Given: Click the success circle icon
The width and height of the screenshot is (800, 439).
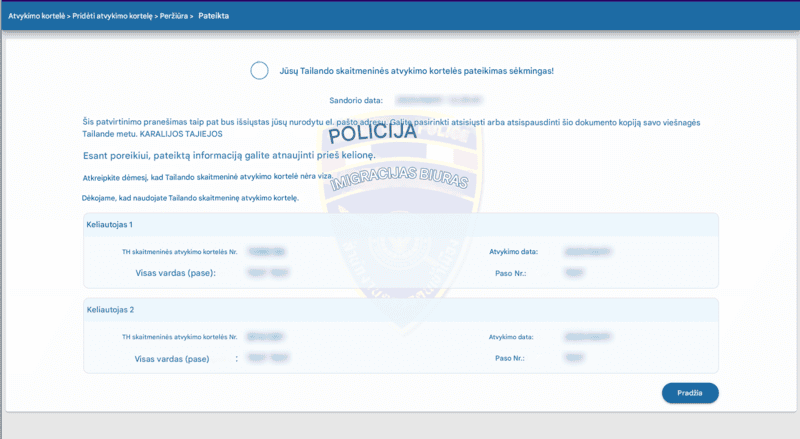Looking at the screenshot, I should pyautogui.click(x=259, y=70).
